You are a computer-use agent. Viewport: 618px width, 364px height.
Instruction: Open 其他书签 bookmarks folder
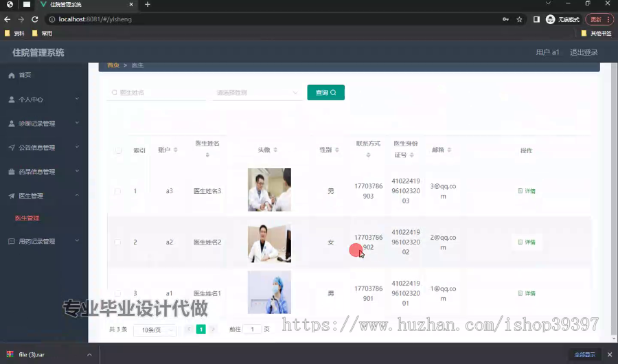(596, 34)
